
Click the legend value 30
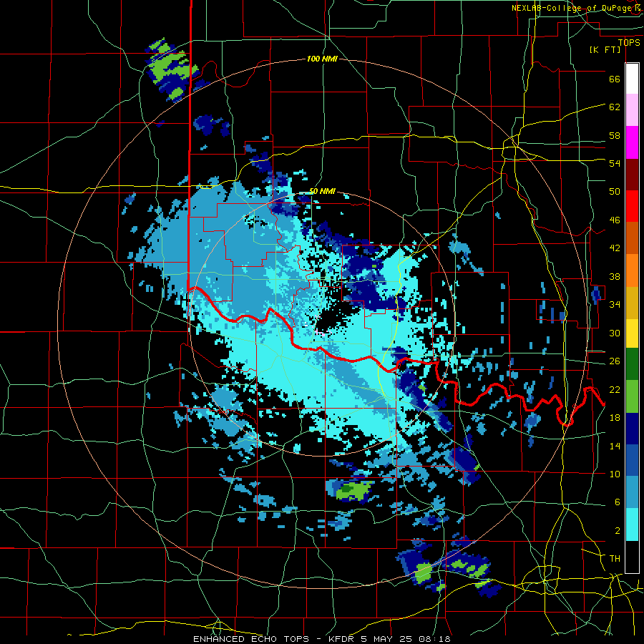pyautogui.click(x=615, y=333)
